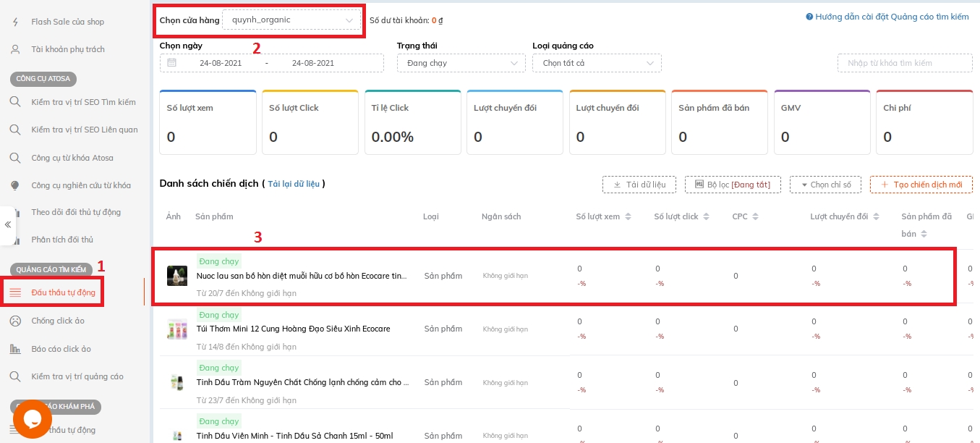Collapse the sidebar with double-chevron arrow
The height and width of the screenshot is (443, 980).
(x=8, y=224)
